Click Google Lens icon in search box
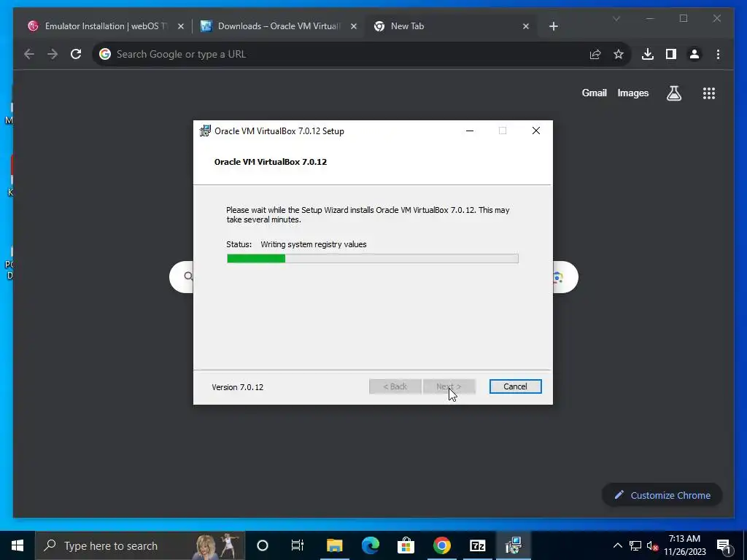This screenshot has height=560, width=747. (558, 277)
